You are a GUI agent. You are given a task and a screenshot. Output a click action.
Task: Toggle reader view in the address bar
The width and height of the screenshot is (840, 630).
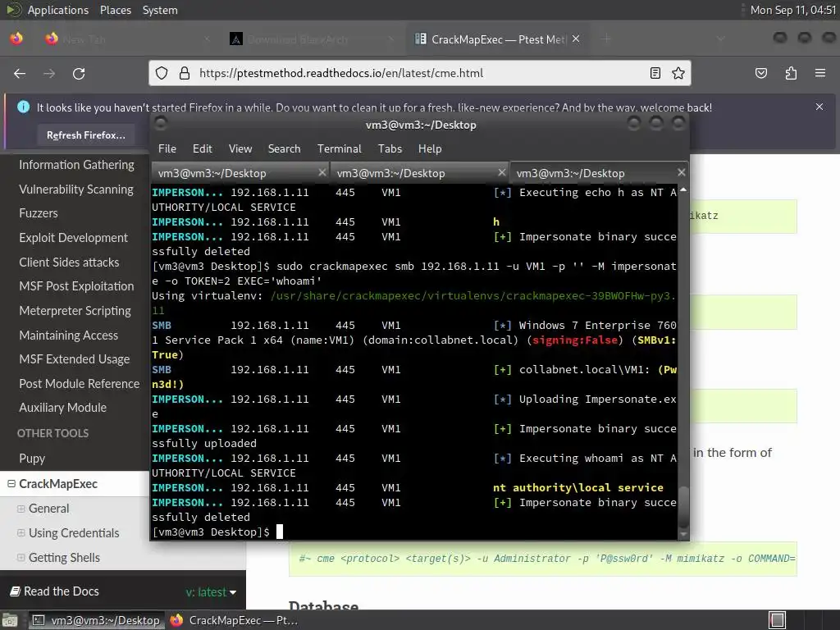pos(655,73)
